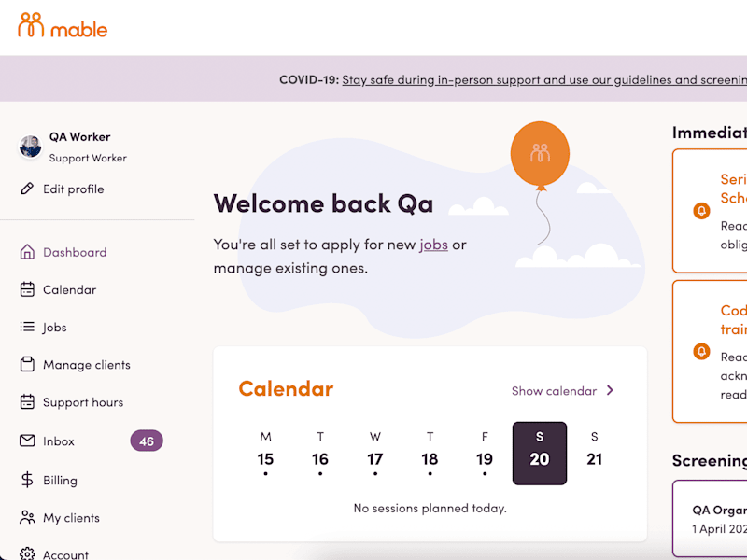Image resolution: width=747 pixels, height=560 pixels.
Task: Click the Calendar sidebar icon
Action: click(27, 289)
